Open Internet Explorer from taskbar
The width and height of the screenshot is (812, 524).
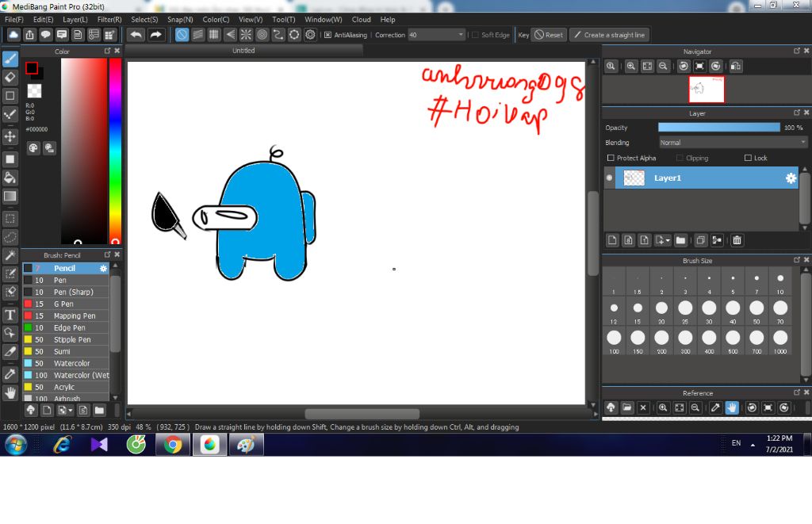click(63, 445)
